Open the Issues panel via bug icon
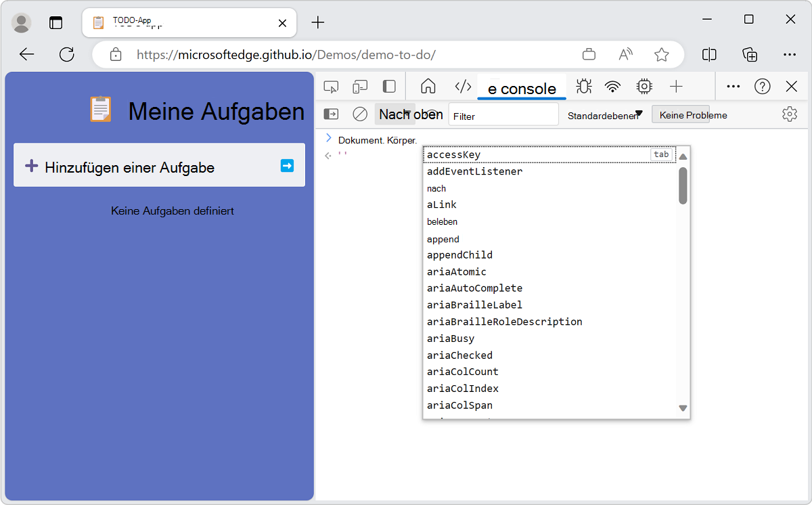812x505 pixels. (x=583, y=87)
